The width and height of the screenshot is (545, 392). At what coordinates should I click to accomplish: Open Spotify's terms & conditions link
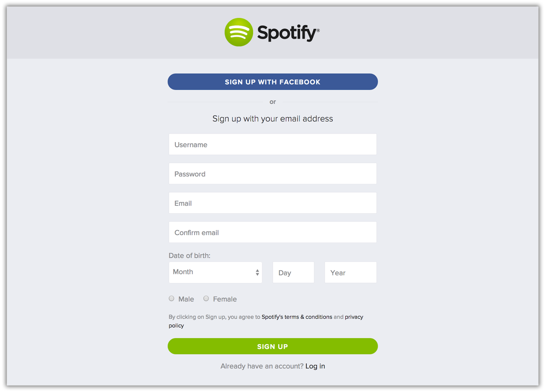point(297,317)
